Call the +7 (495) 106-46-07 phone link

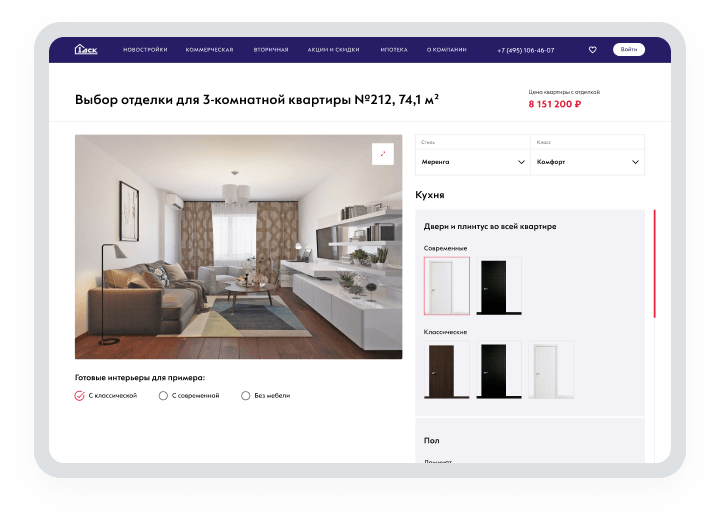525,49
